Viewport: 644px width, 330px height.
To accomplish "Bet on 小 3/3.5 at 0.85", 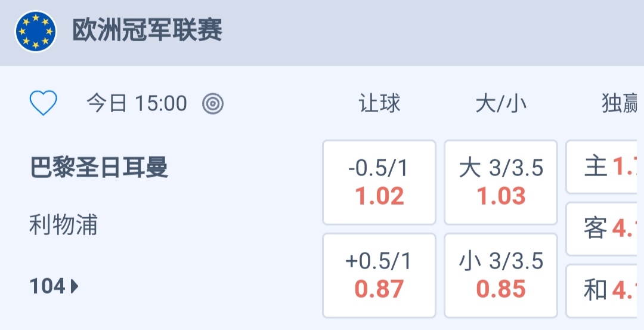I will click(501, 275).
